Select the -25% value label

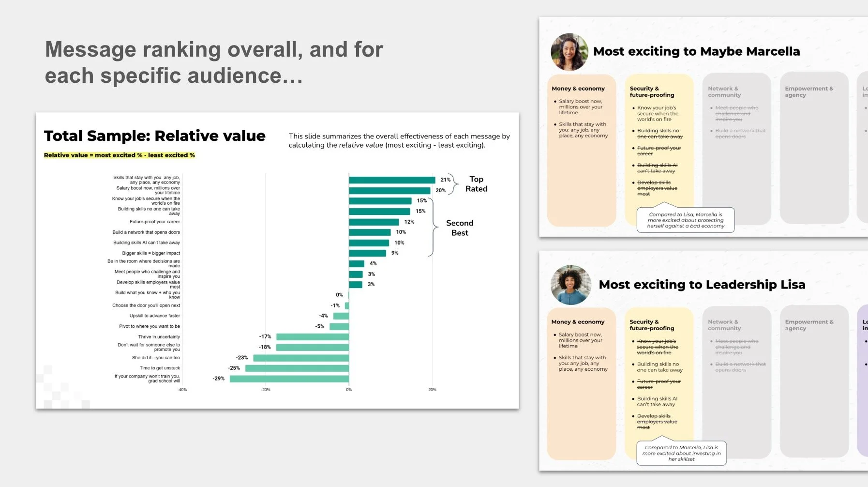point(234,368)
